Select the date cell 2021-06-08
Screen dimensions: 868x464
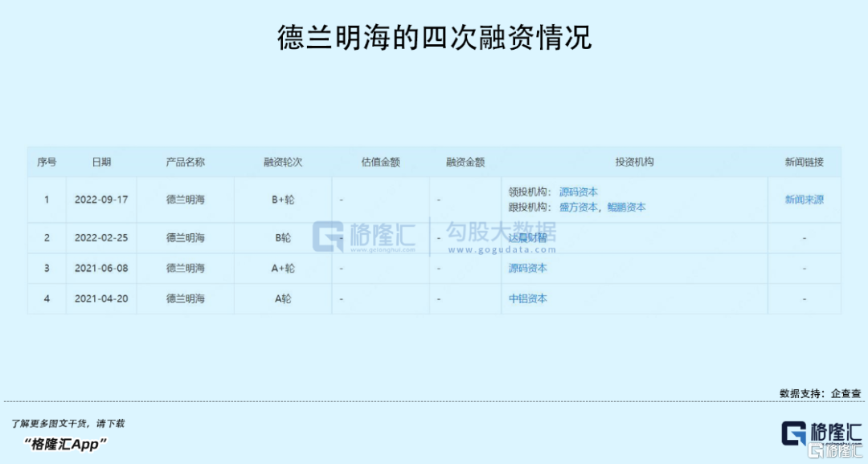pyautogui.click(x=101, y=268)
